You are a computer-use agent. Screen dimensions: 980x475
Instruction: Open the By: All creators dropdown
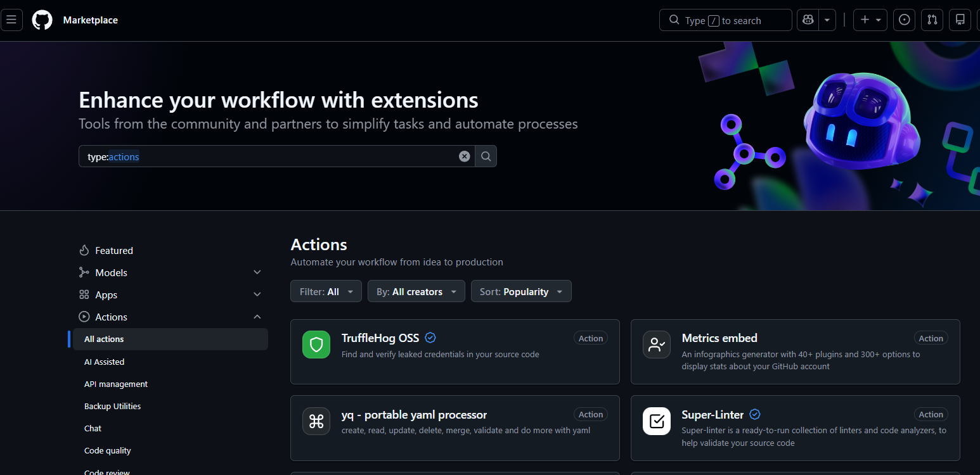click(x=416, y=291)
